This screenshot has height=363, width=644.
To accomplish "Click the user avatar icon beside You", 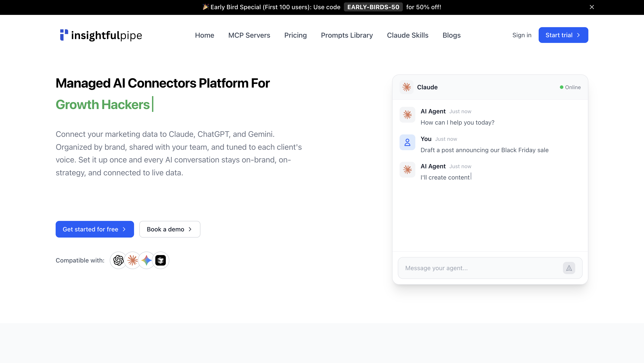I will tap(407, 142).
